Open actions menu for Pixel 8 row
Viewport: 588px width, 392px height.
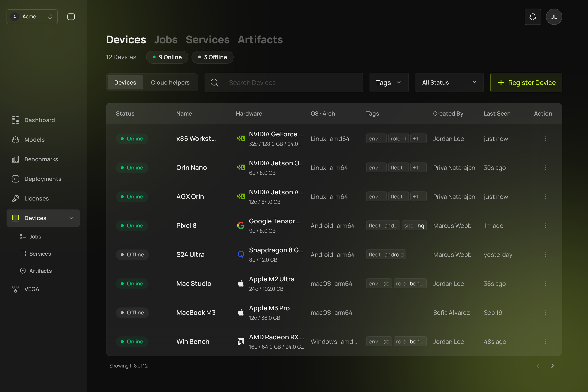coord(546,225)
